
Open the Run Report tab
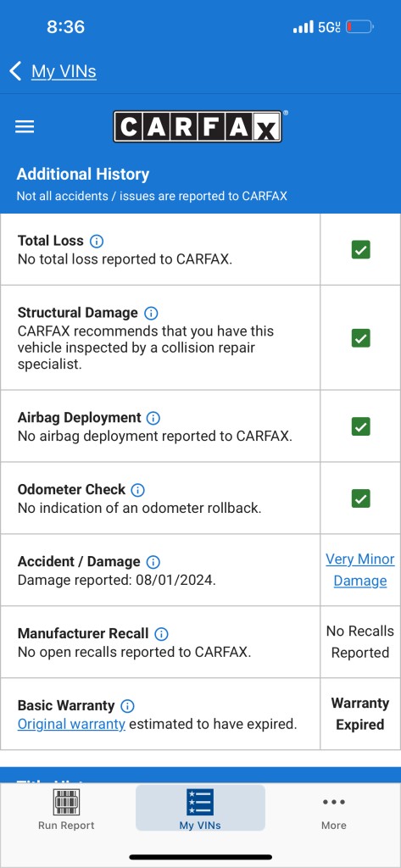66,810
